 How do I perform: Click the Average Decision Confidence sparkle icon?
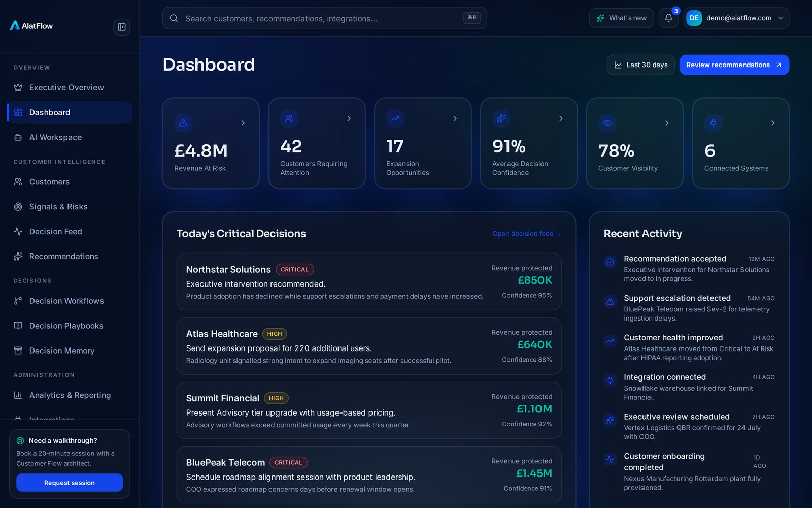[x=501, y=118]
